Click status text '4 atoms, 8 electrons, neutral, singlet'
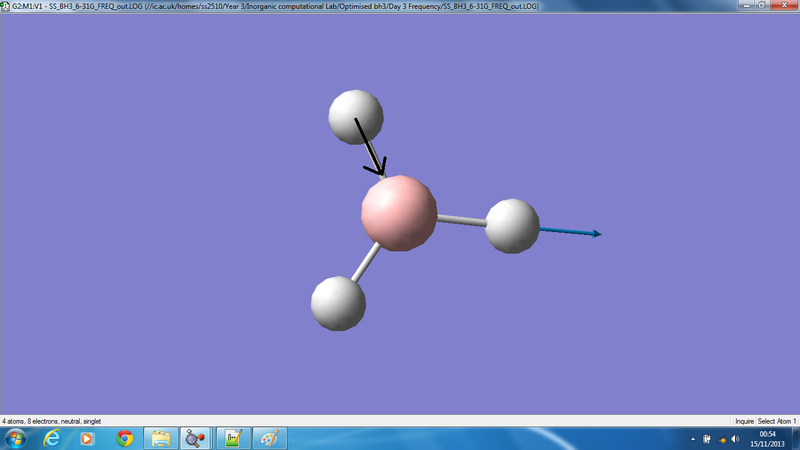800x450 pixels. 52,421
